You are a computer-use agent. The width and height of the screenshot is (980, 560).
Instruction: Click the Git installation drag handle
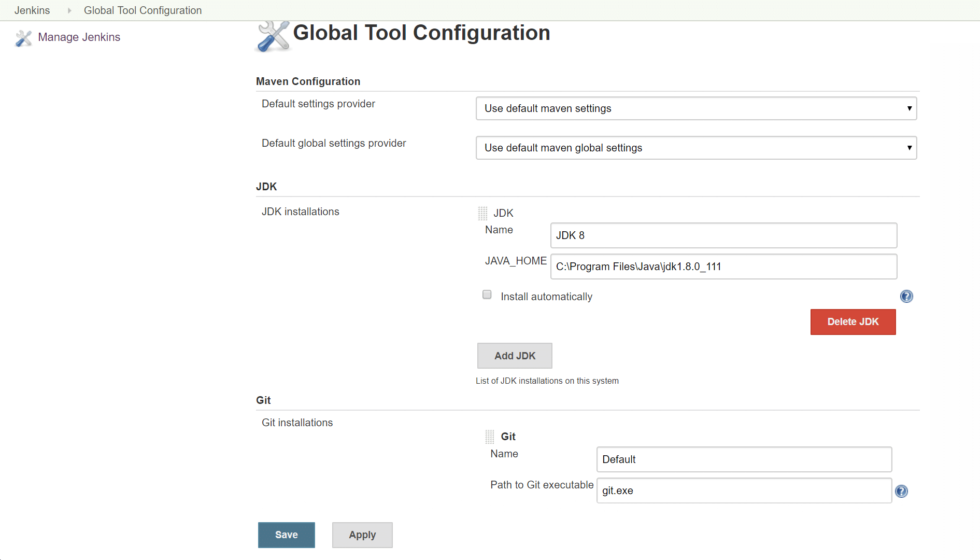pyautogui.click(x=489, y=437)
